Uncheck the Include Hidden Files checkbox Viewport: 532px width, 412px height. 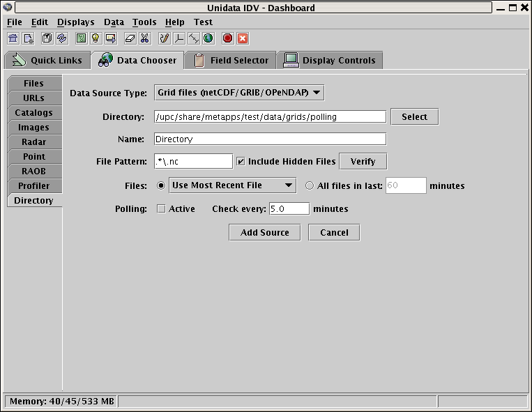click(x=241, y=162)
